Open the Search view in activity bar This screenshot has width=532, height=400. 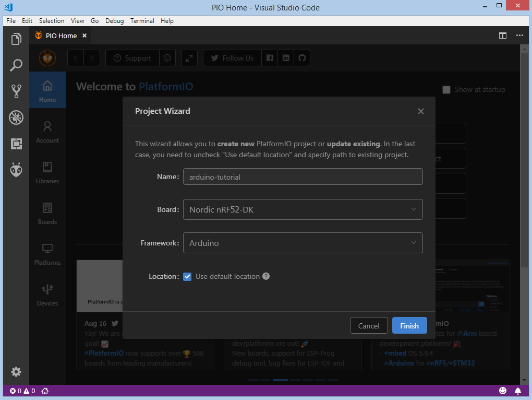point(16,65)
